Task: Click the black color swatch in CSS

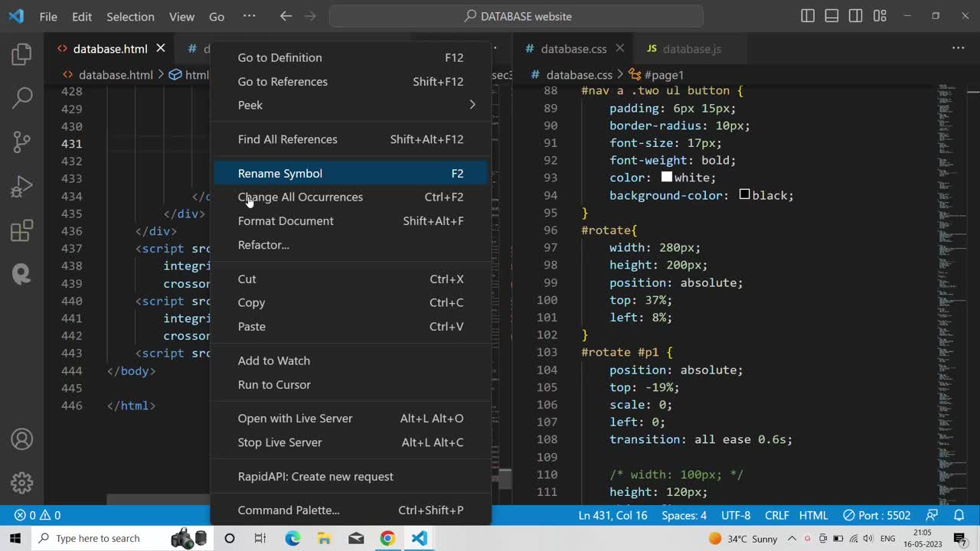Action: [x=744, y=195]
